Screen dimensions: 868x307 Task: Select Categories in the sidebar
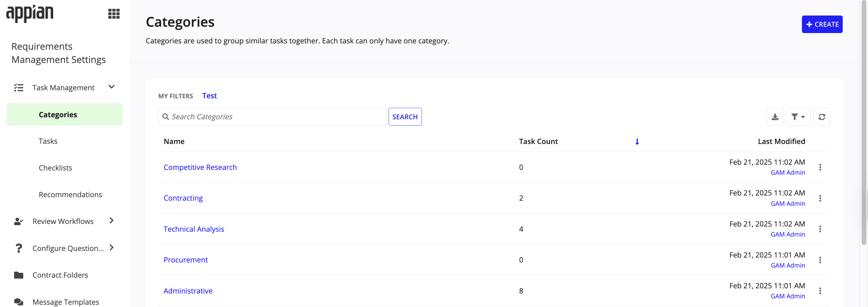[64, 115]
